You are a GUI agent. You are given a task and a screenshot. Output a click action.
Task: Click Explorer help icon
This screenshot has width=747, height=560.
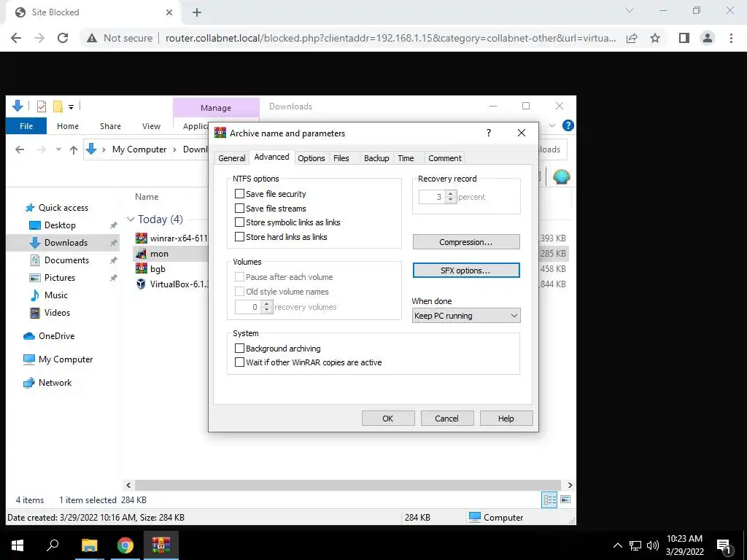click(x=568, y=125)
